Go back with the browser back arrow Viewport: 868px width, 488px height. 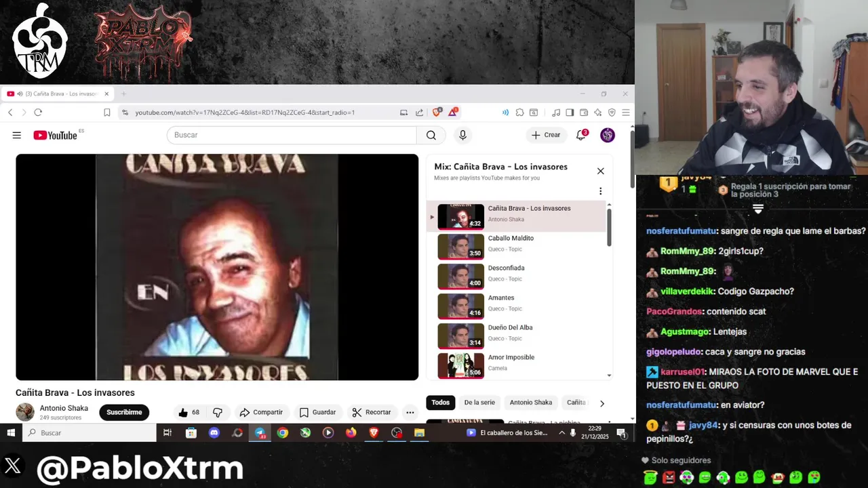coord(10,113)
